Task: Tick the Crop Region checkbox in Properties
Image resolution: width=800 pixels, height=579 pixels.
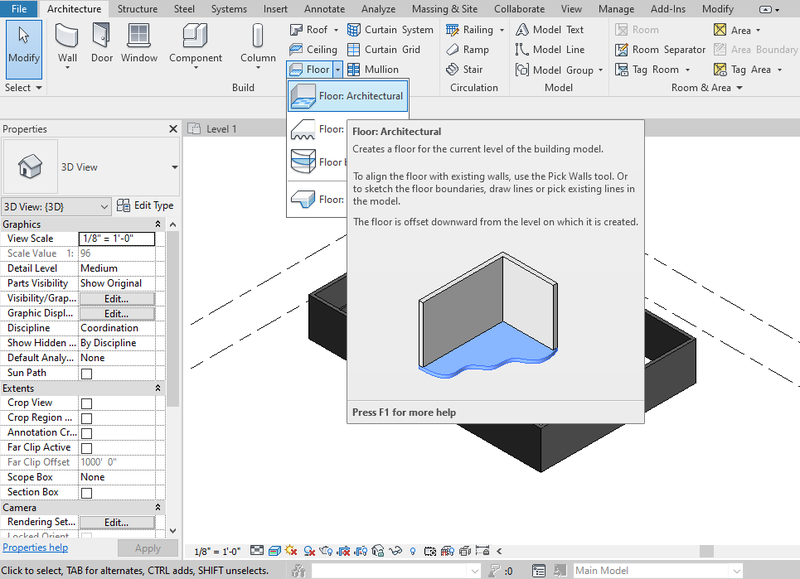Action: 87,418
